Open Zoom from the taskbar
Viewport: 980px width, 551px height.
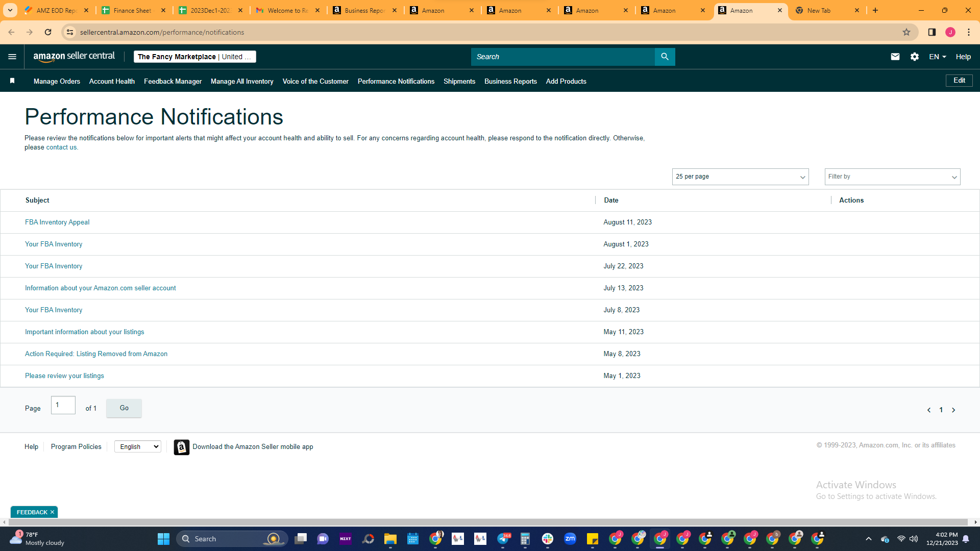[x=570, y=539]
